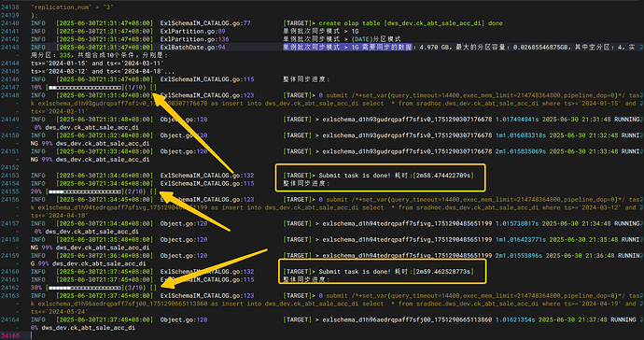Click line number 24140 in the gutter
Viewport: 644px width, 340px height.
[10, 23]
